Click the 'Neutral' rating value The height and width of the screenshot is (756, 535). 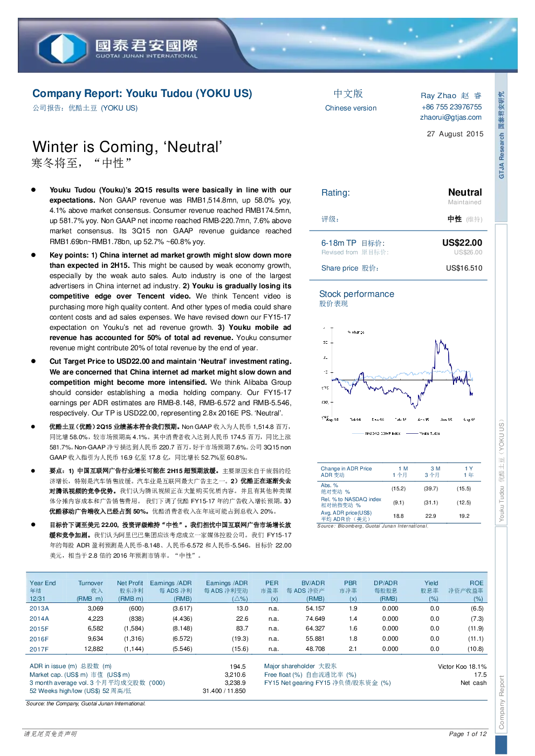(465, 192)
